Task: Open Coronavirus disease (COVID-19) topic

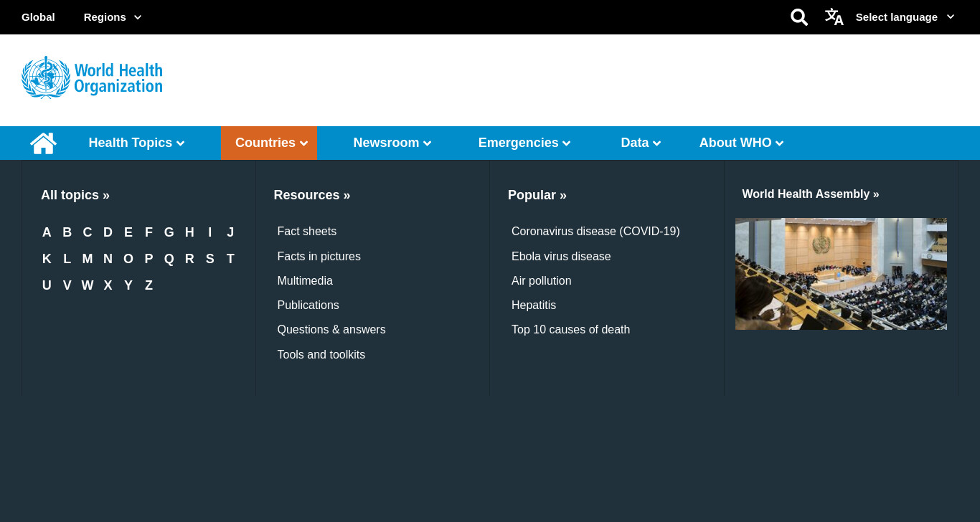Action: click(x=595, y=232)
